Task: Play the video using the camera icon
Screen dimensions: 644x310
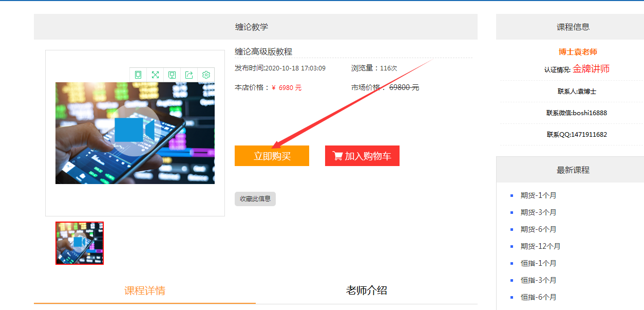Action: point(134,130)
